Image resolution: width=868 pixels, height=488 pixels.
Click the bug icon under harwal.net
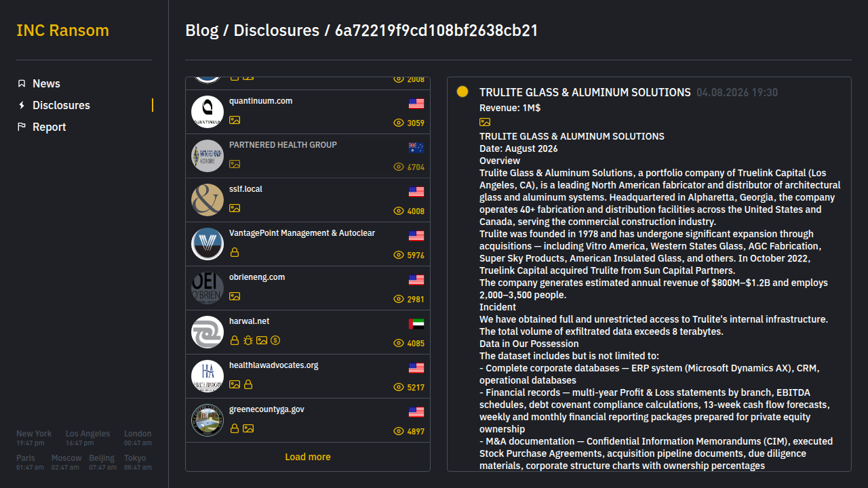pos(248,340)
